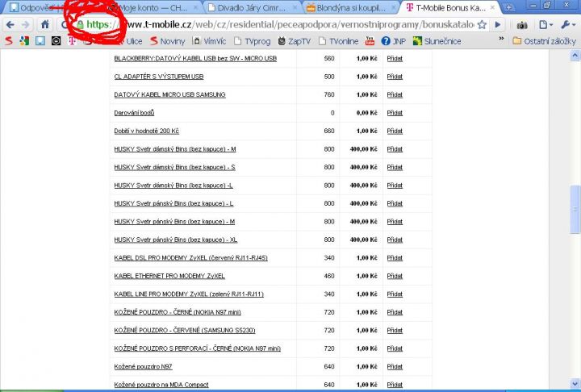
Task: Open the blue square bookmark icon
Action: (x=40, y=41)
